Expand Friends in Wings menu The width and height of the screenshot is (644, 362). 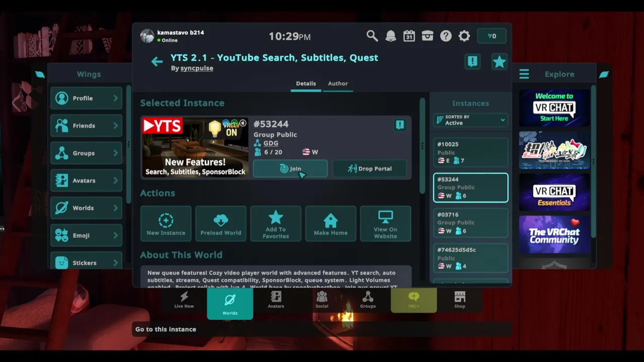87,126
